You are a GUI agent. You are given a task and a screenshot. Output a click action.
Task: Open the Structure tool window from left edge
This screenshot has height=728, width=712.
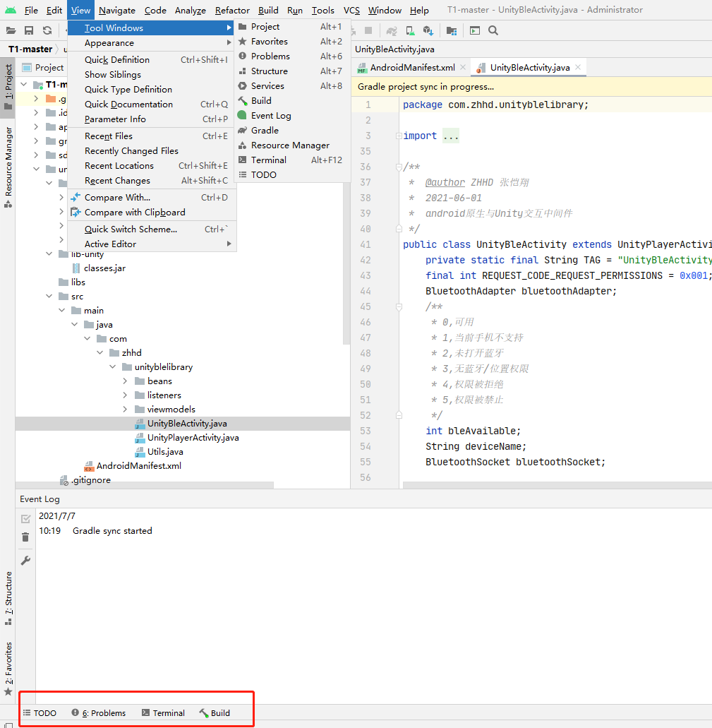[x=8, y=607]
